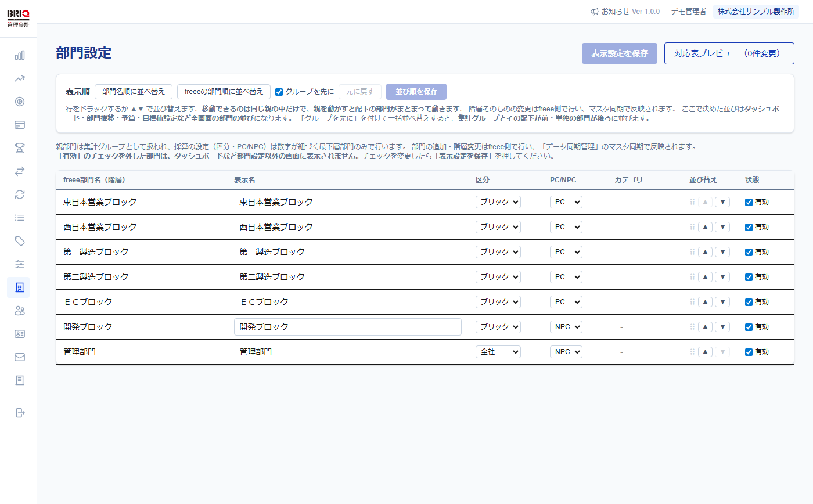The image size is (813, 504).
Task: Open the target bullseye icon in sidebar
Action: click(x=19, y=102)
